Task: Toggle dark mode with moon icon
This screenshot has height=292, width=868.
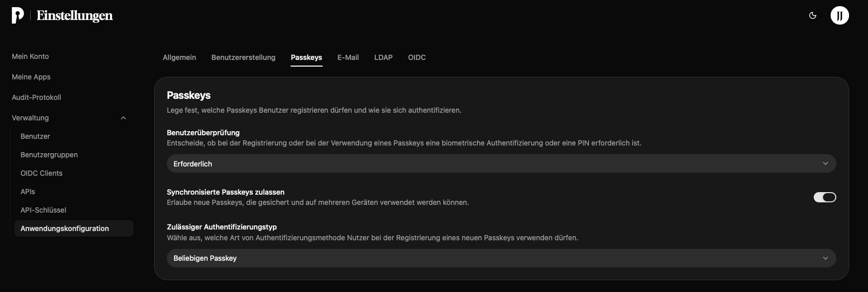Action: pos(813,16)
